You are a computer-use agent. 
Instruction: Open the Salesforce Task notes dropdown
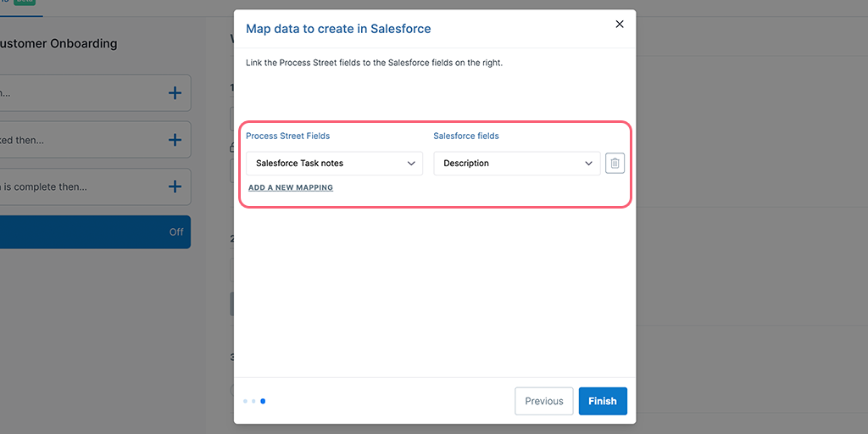(x=334, y=164)
